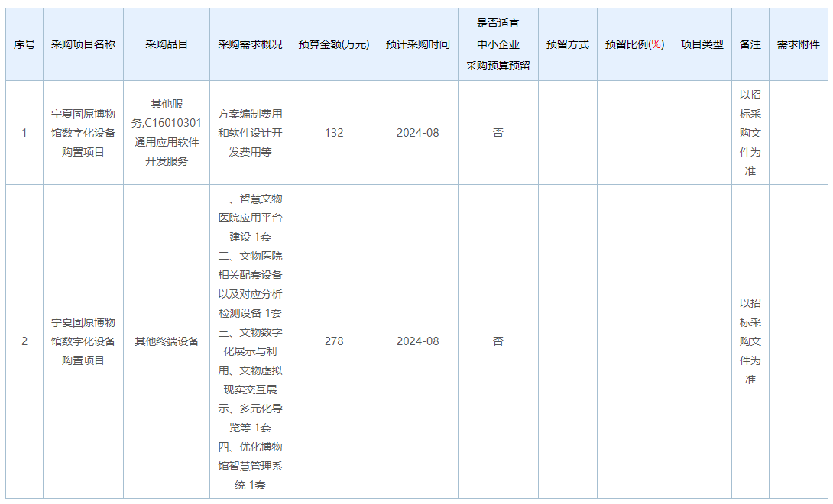Click the 否 value in row 2
The height and width of the screenshot is (504, 833).
(x=498, y=341)
